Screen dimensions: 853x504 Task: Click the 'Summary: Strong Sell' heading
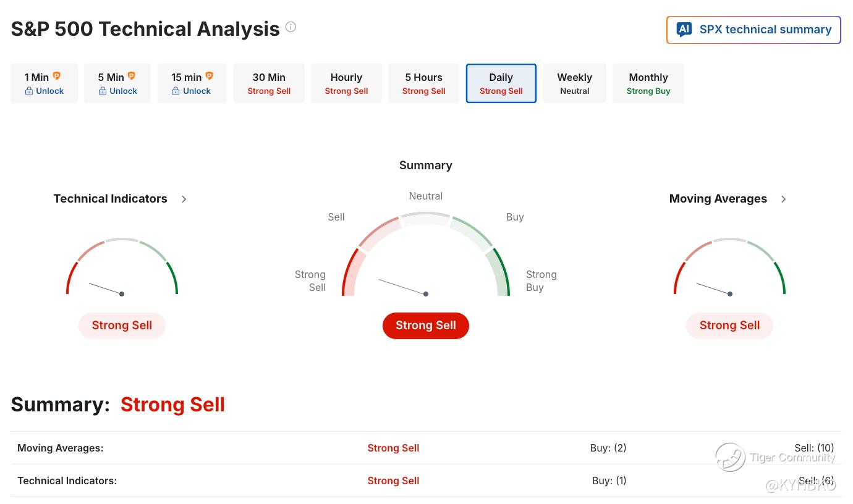117,405
